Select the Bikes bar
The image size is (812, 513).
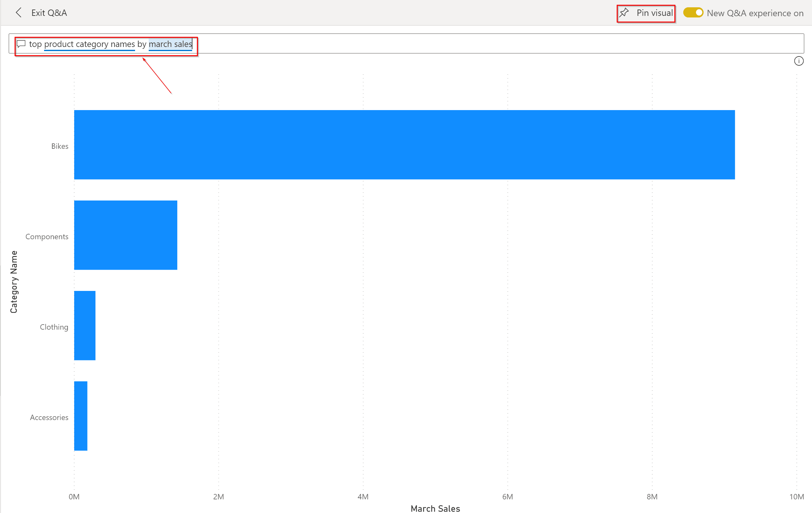404,145
